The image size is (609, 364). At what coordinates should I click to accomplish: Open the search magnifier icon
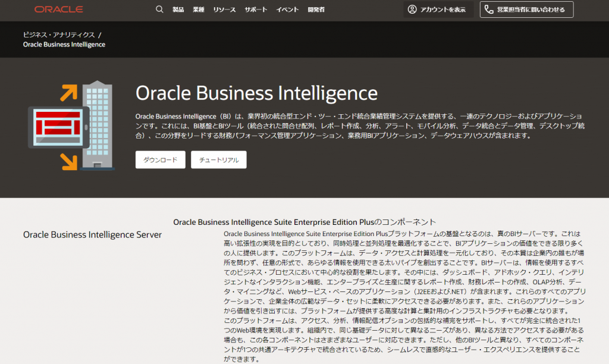coord(159,10)
